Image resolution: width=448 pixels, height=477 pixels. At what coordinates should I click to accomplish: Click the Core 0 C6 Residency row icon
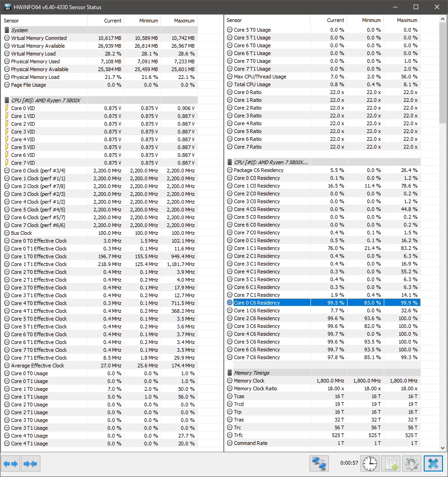point(230,303)
